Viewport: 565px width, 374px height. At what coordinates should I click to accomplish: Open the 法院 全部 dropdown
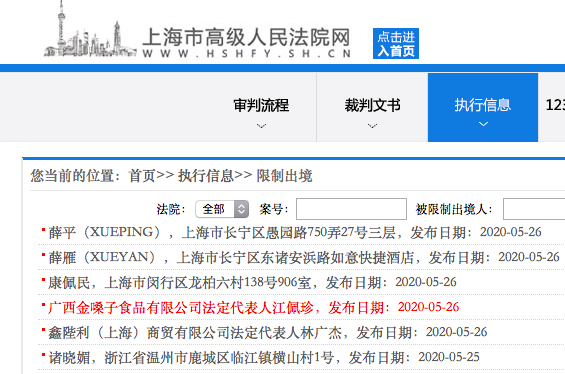click(x=222, y=209)
